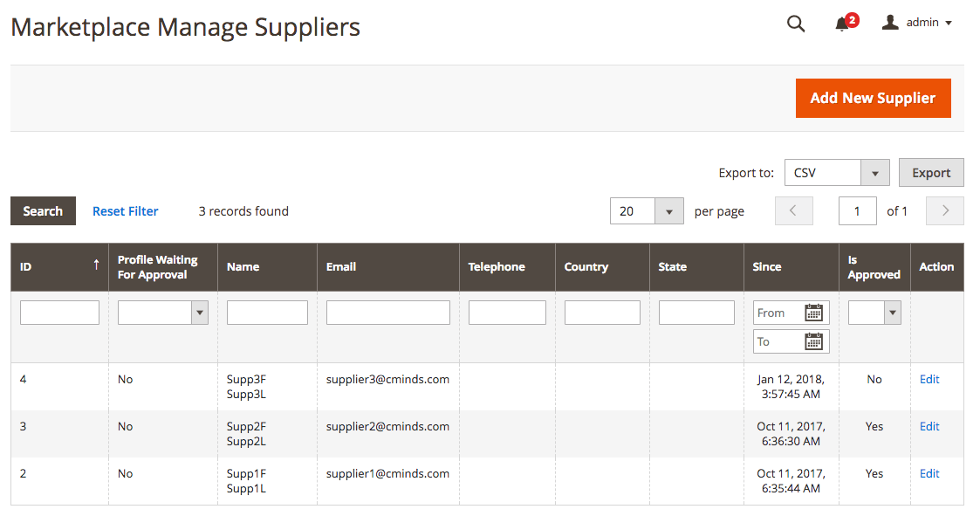This screenshot has height=523, width=980.
Task: Go to the previous page arrow
Action: pos(793,211)
